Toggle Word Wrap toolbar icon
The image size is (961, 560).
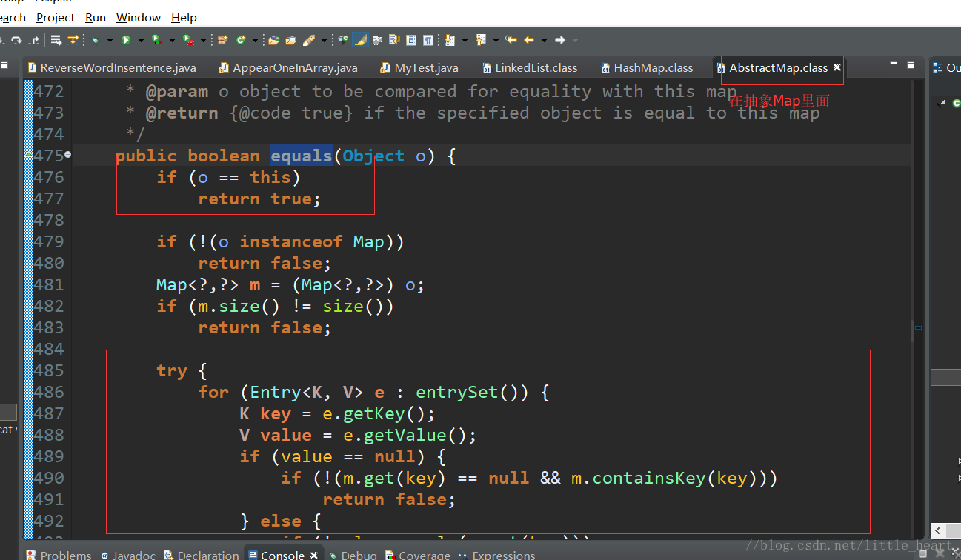(395, 39)
